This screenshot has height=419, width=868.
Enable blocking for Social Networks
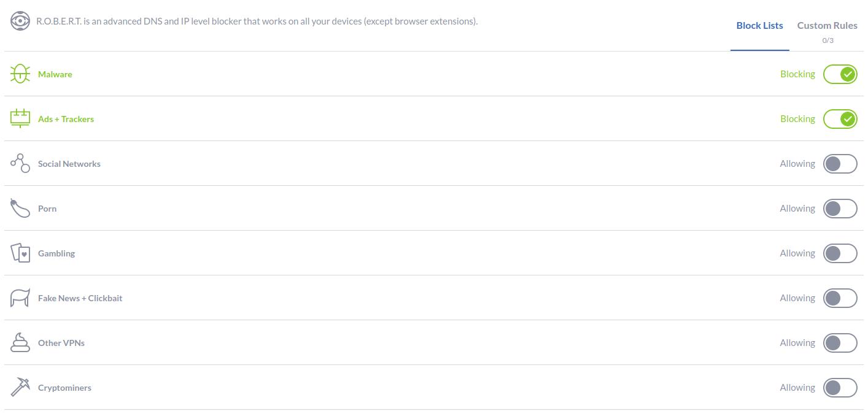(x=840, y=164)
